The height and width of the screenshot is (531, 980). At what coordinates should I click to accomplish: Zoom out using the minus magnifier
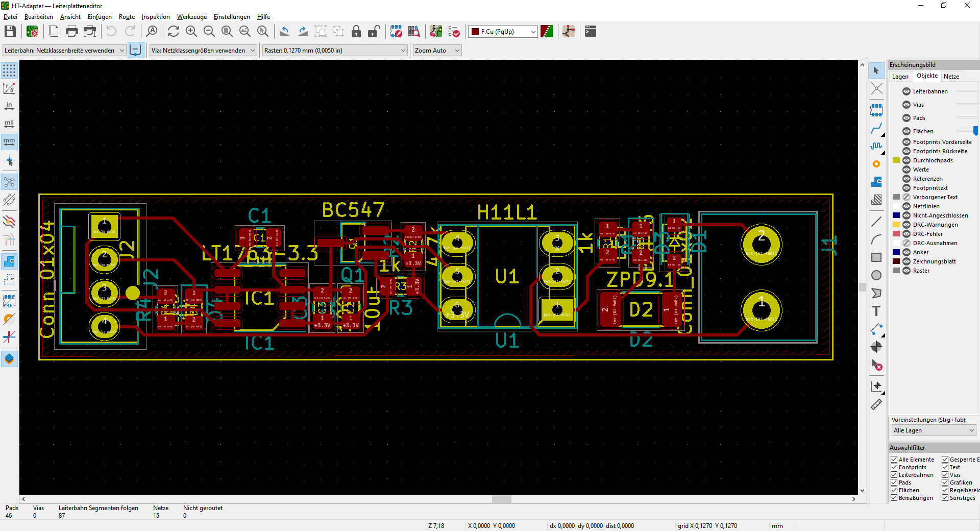click(x=209, y=32)
